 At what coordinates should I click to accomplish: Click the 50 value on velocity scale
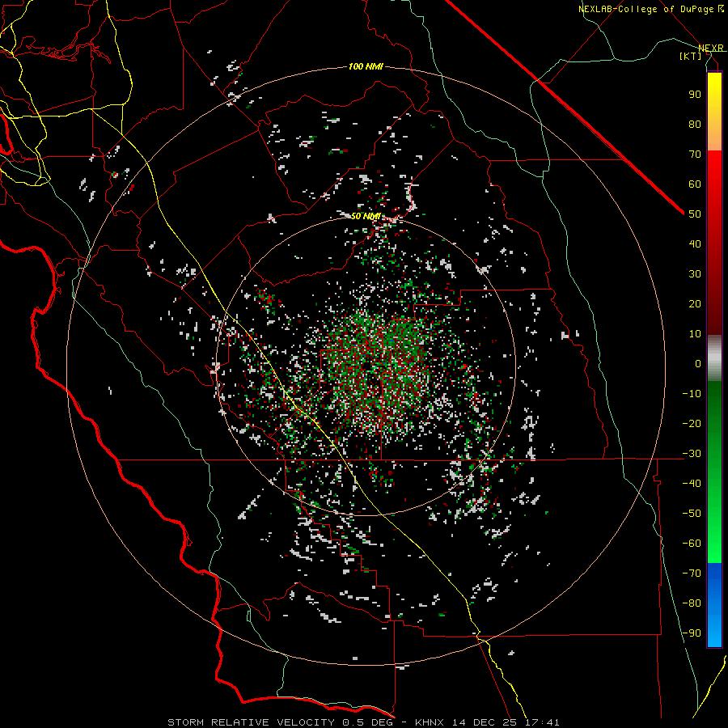[x=695, y=214]
